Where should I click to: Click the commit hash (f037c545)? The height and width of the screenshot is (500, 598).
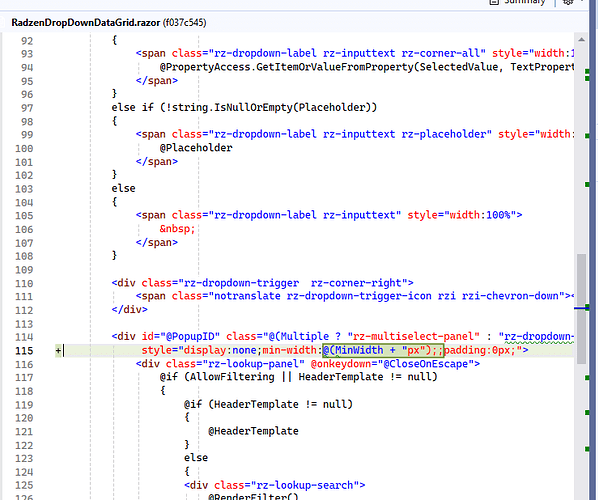tap(185, 23)
